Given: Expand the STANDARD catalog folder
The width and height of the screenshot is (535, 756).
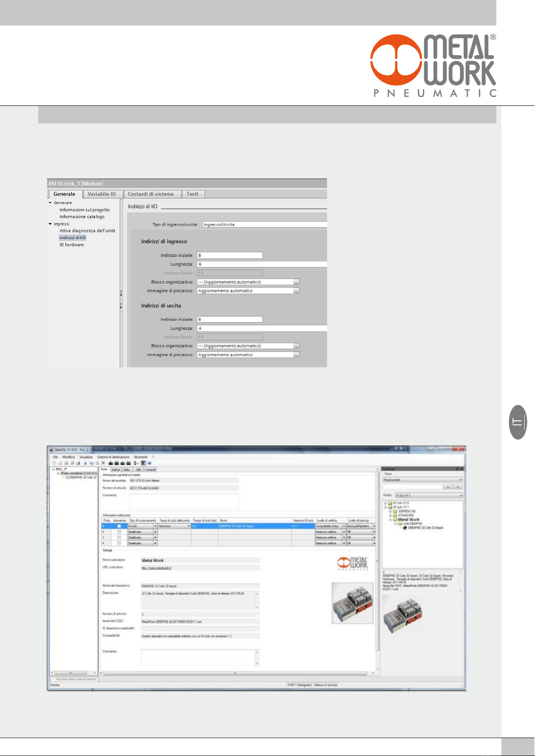Looking at the screenshot, I should coord(390,516).
